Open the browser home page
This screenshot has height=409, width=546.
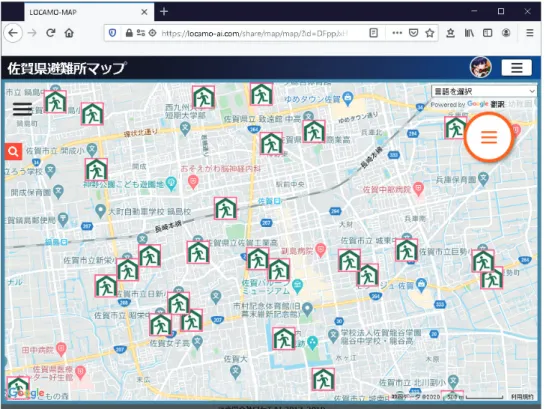[69, 33]
